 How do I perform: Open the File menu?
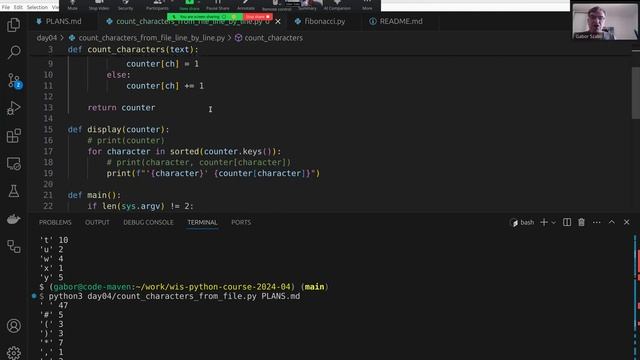[6, 7]
